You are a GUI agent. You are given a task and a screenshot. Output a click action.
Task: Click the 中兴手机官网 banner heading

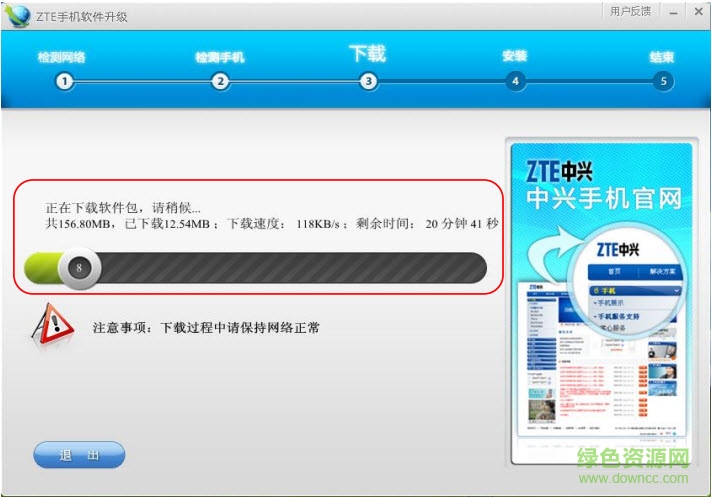tap(604, 198)
